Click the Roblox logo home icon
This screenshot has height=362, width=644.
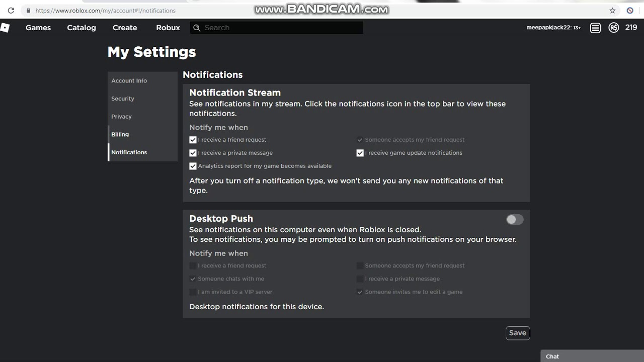coord(5,28)
